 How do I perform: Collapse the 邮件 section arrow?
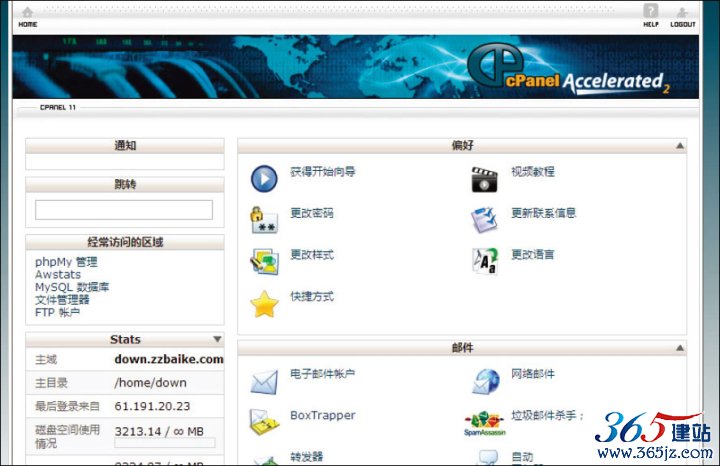680,348
